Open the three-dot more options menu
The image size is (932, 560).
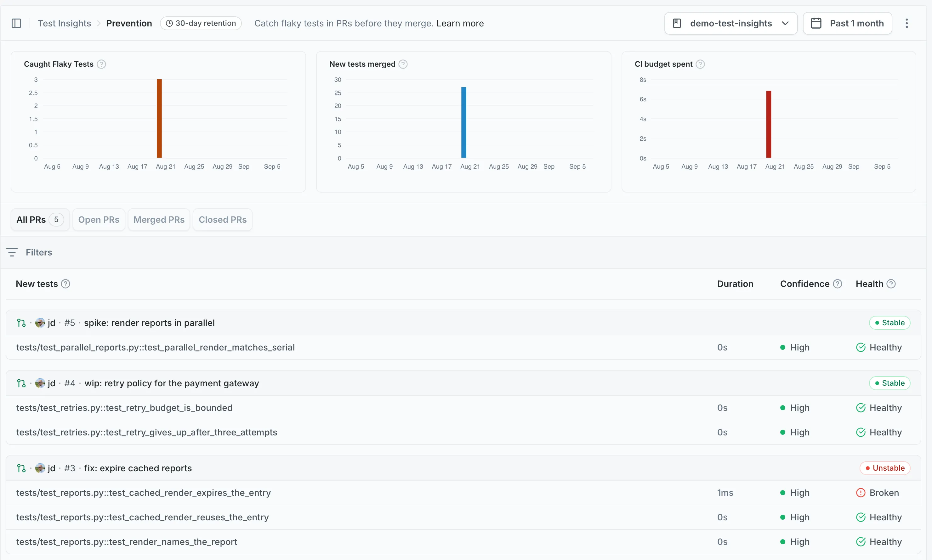click(x=906, y=23)
